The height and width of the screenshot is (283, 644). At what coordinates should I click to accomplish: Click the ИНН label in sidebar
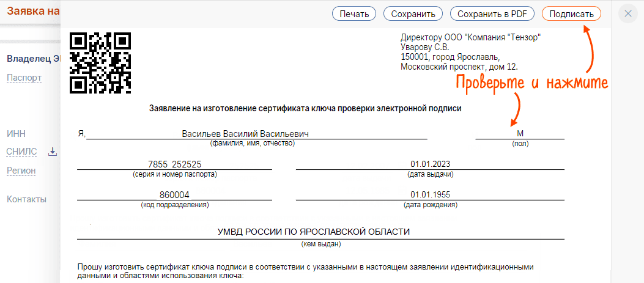(16, 134)
